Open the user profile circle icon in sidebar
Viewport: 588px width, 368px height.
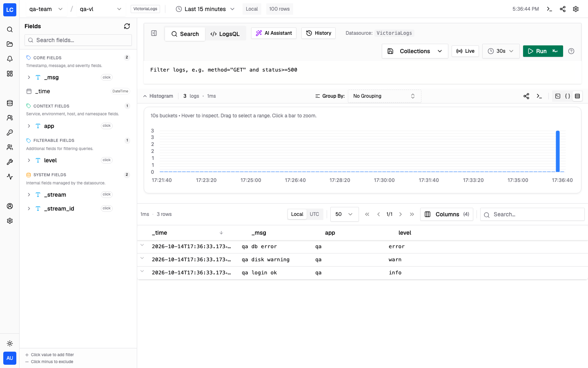pos(10,206)
